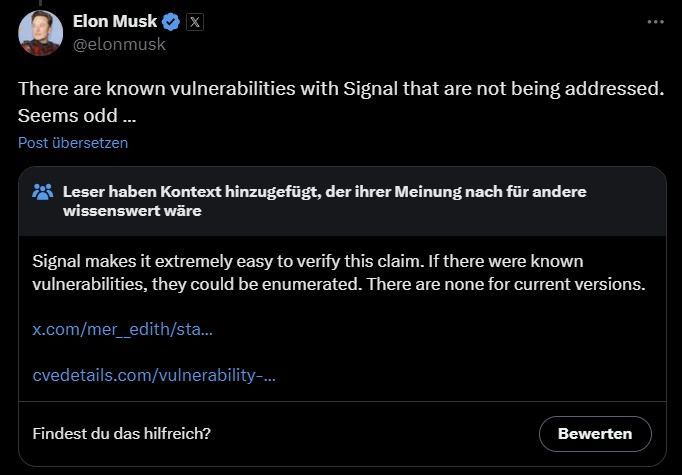Open the three-dot more options menu

(x=655, y=22)
